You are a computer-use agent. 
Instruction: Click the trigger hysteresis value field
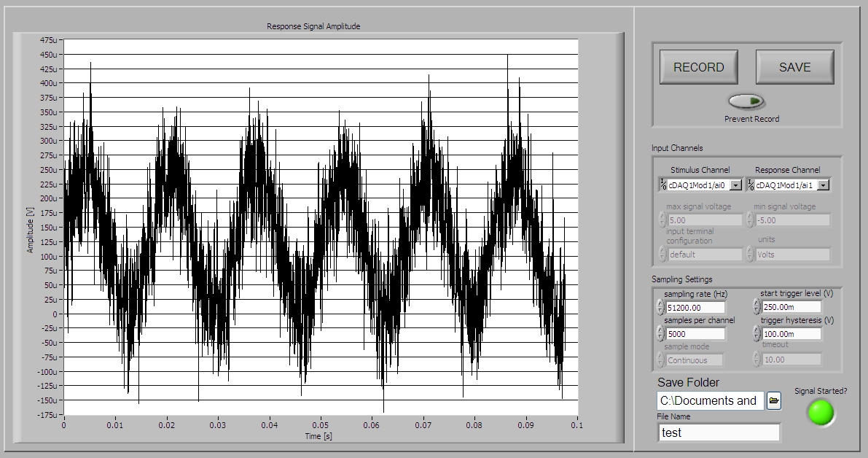pos(791,333)
